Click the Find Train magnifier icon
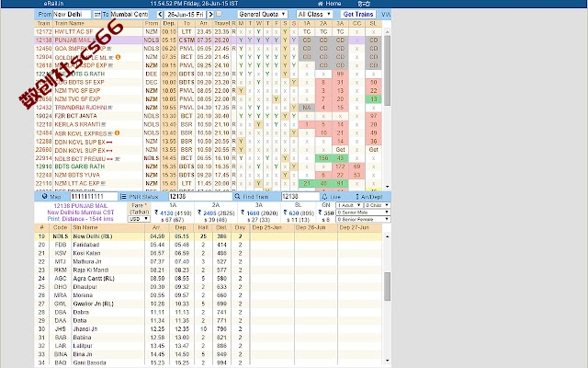Viewport: 588px width, 368px height. pyautogui.click(x=237, y=196)
